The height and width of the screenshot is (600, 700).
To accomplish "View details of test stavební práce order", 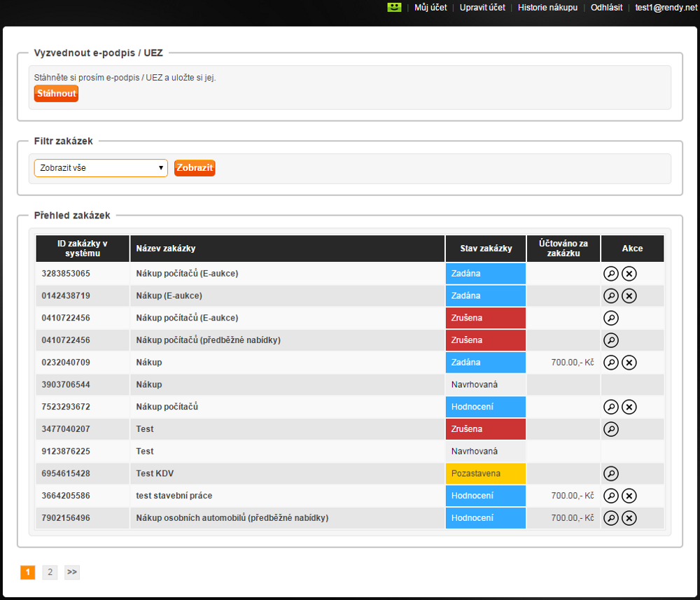I will [610, 496].
